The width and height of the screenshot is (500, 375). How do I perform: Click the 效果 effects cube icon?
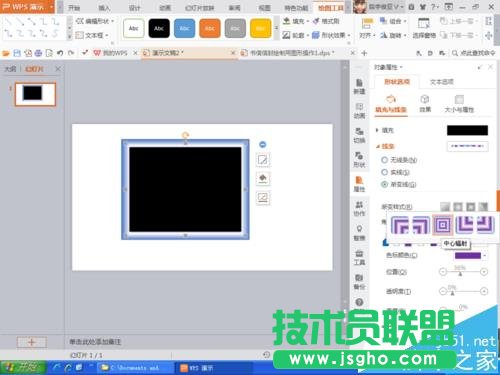coord(425,103)
